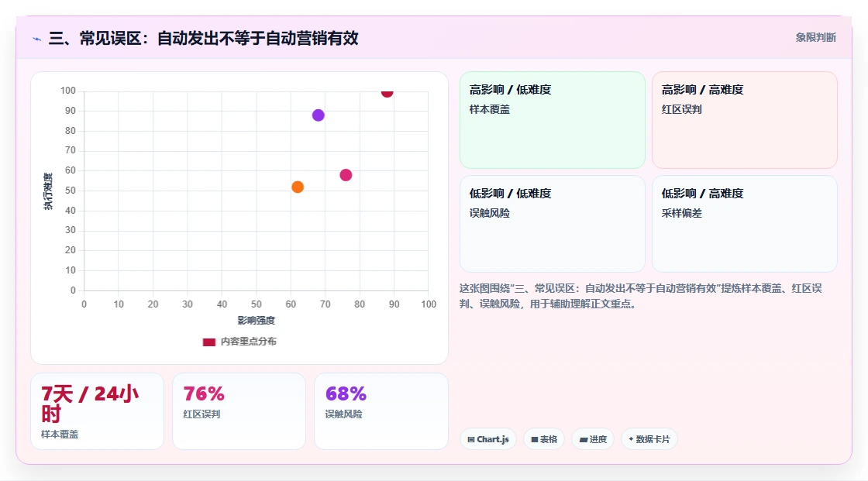Click 采样偏差 text in quadrant card

[x=681, y=213]
